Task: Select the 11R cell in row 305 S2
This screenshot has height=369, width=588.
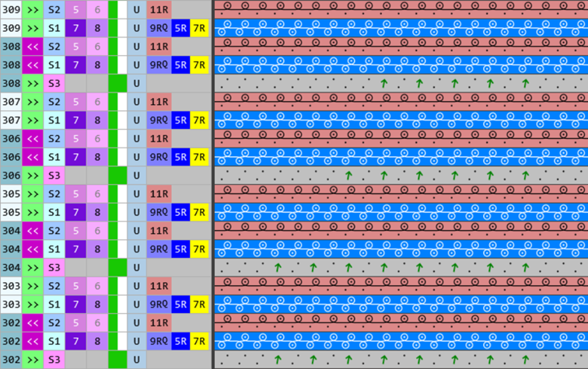Action: (159, 194)
